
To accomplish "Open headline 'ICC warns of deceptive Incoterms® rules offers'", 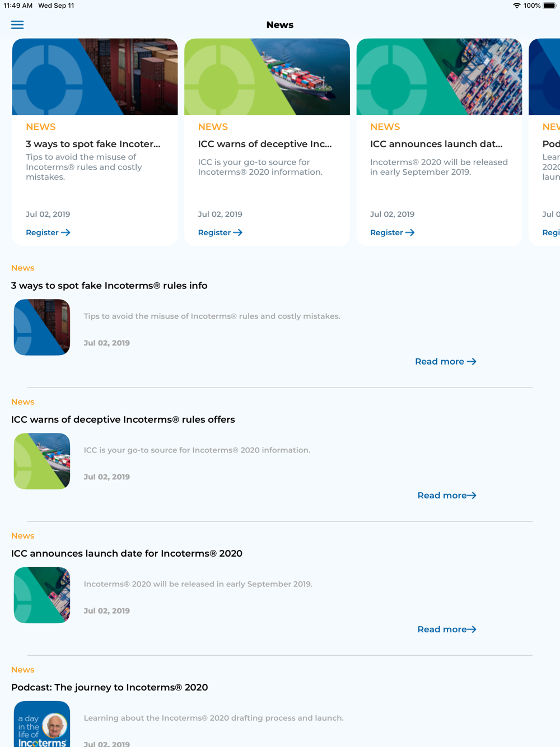I will [123, 419].
